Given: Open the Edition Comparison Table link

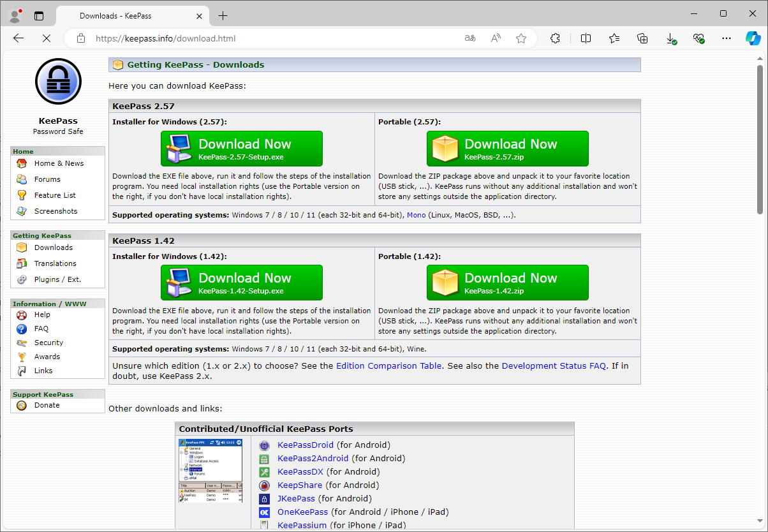Looking at the screenshot, I should click(x=388, y=366).
